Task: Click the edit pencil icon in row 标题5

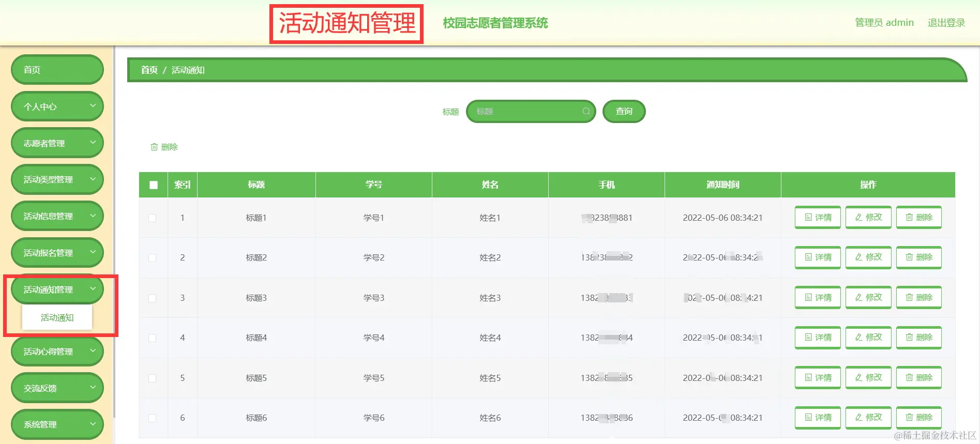Action: click(859, 378)
